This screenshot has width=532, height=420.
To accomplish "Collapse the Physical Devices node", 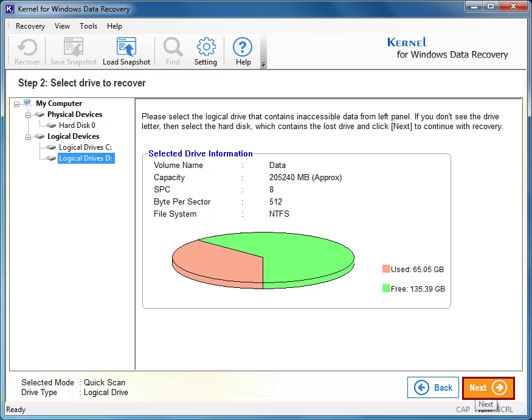I will click(x=28, y=114).
